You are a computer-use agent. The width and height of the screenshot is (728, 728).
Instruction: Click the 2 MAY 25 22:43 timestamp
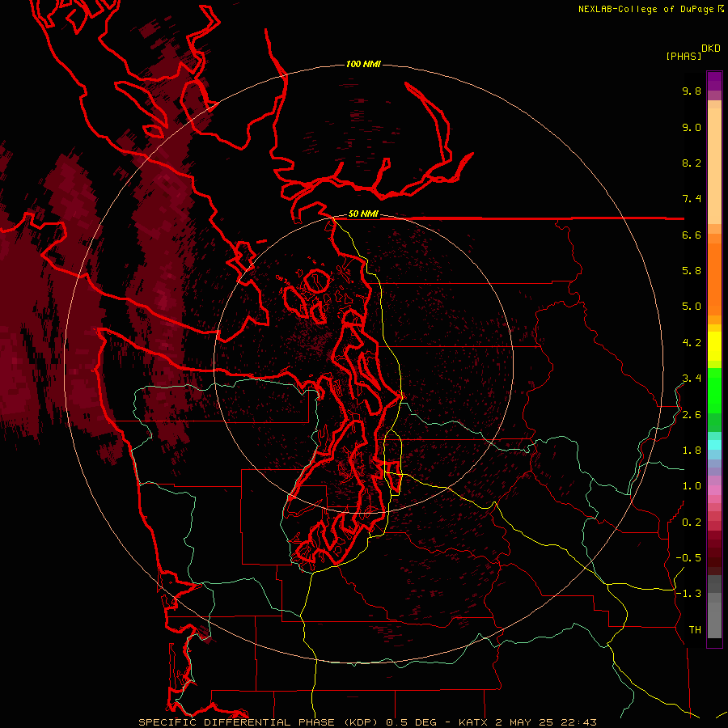tap(546, 722)
